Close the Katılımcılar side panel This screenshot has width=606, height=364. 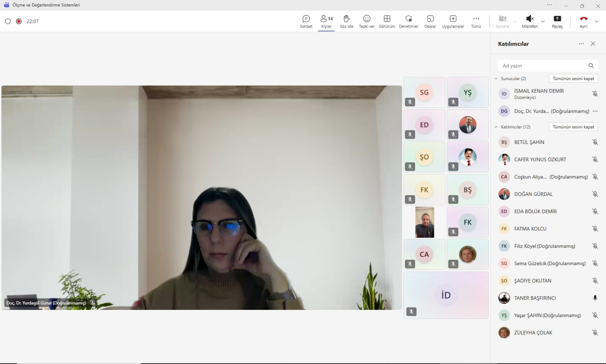[x=593, y=44]
